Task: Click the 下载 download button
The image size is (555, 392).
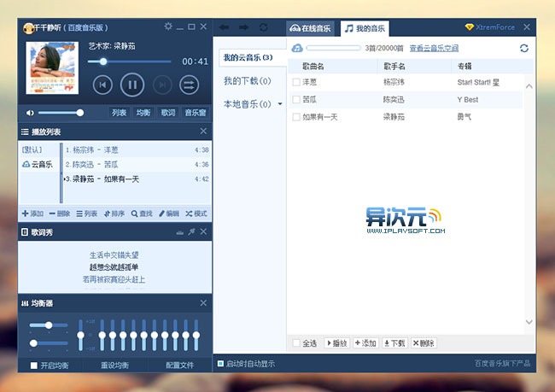Action: pos(394,342)
